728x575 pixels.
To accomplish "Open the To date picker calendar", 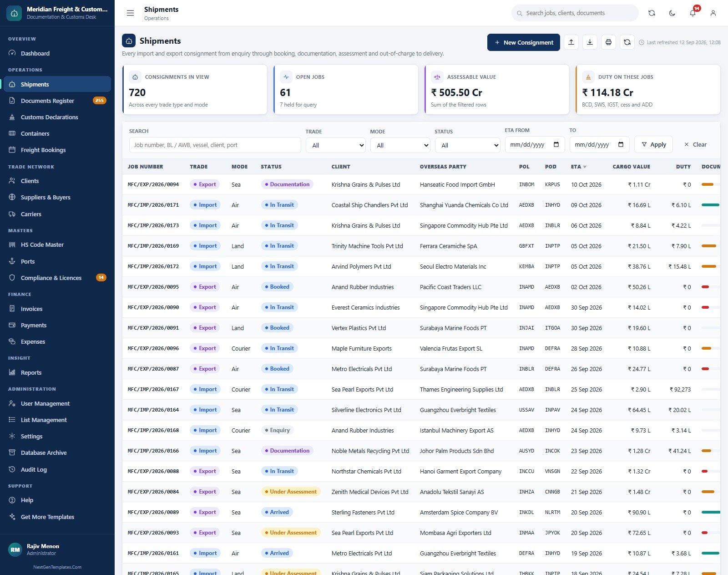I will click(x=621, y=144).
